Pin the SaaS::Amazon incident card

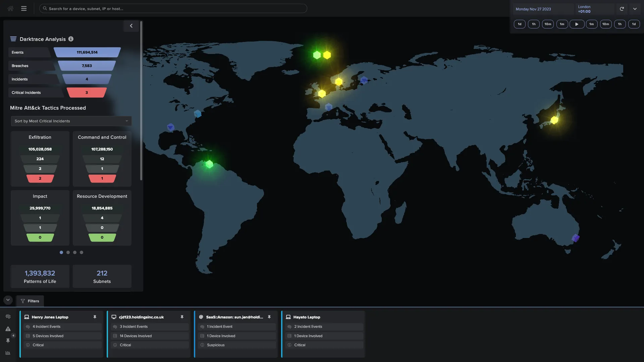269,317
